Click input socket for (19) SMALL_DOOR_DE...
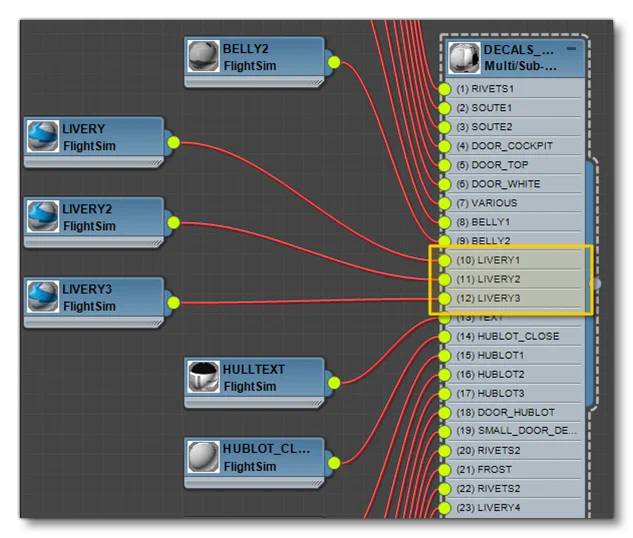 tap(444, 431)
